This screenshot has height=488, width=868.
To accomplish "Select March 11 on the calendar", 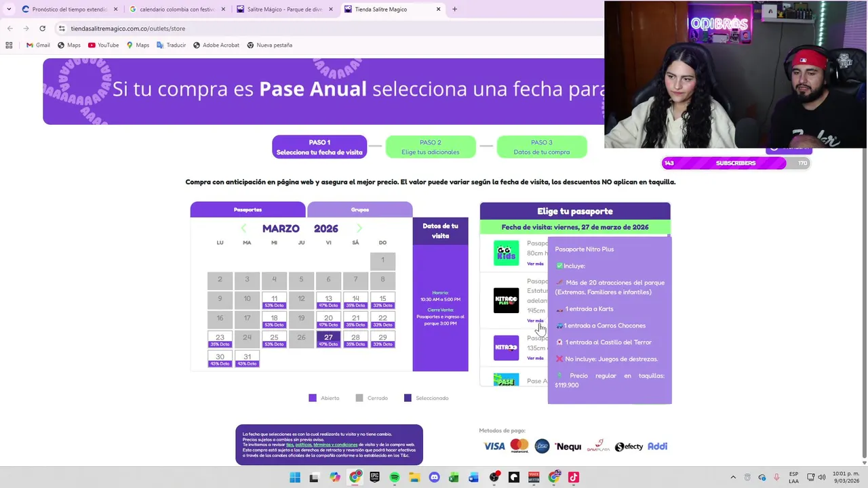I will (274, 301).
